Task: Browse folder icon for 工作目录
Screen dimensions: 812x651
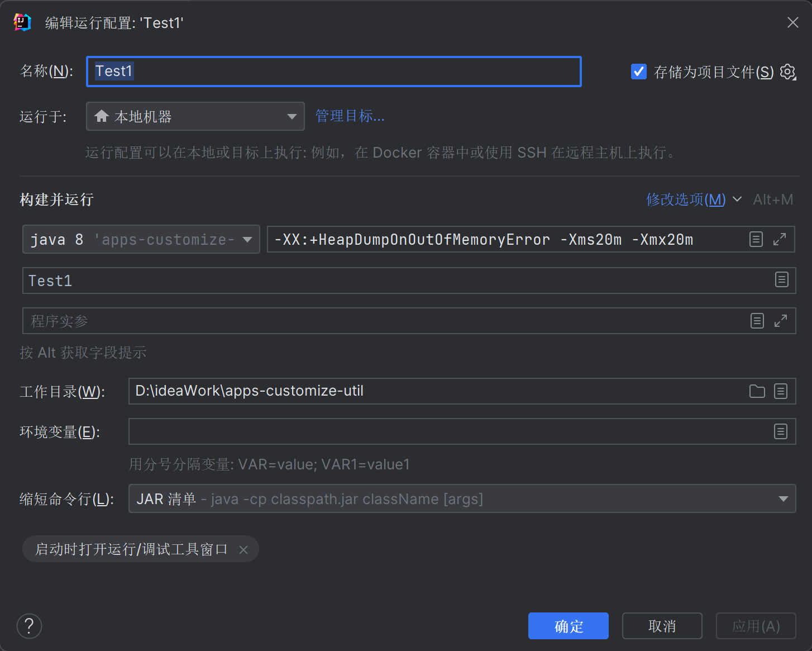Action: click(x=757, y=391)
